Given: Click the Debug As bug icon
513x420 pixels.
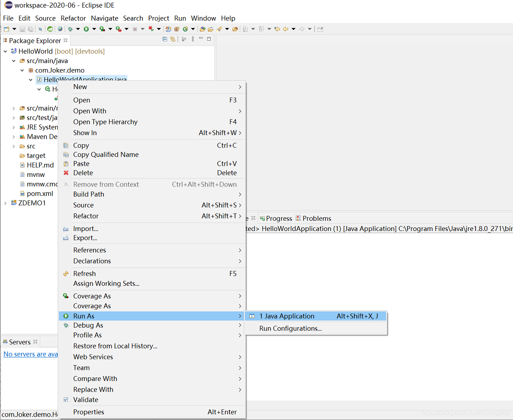Looking at the screenshot, I should point(66,325).
